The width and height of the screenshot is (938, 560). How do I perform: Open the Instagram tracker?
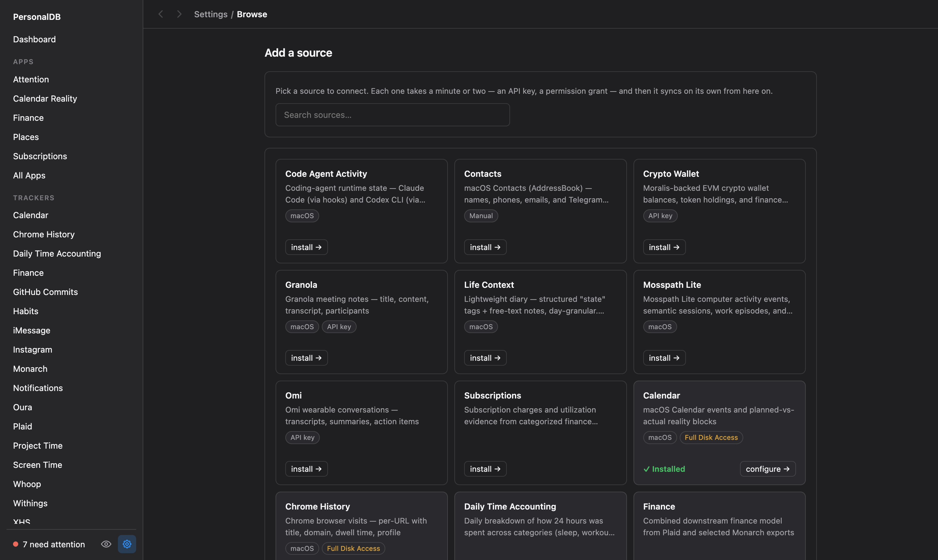pos(33,350)
